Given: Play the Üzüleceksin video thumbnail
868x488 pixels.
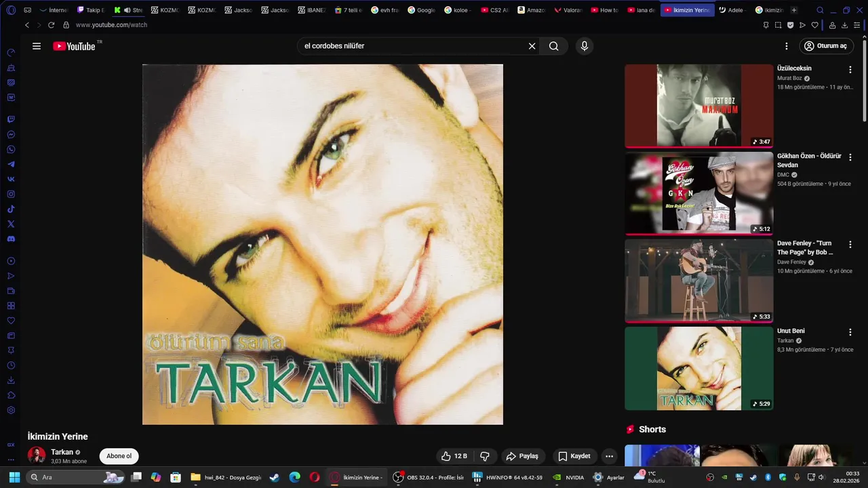Looking at the screenshot, I should point(698,106).
